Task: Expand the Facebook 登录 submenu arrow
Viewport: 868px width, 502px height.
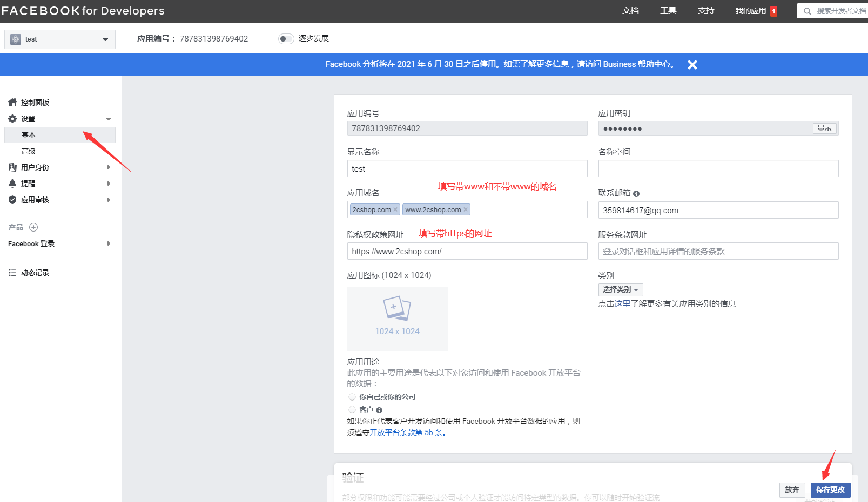Action: tap(109, 243)
